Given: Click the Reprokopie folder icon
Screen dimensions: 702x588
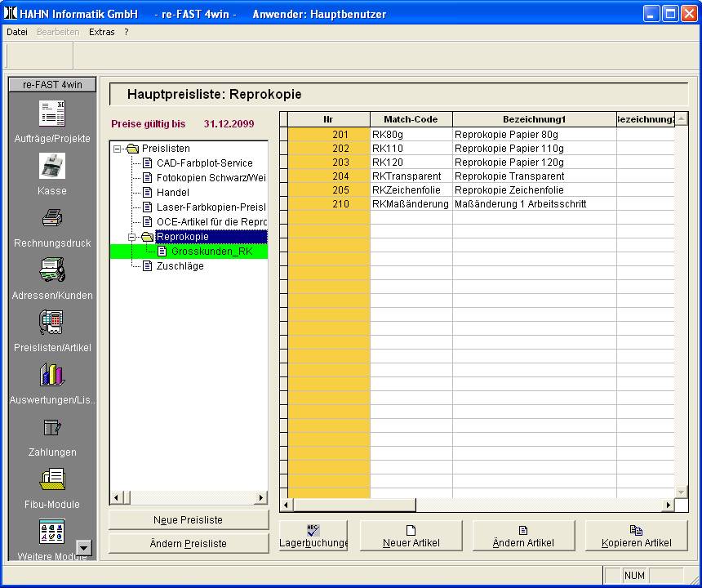Looking at the screenshot, I should [x=147, y=237].
